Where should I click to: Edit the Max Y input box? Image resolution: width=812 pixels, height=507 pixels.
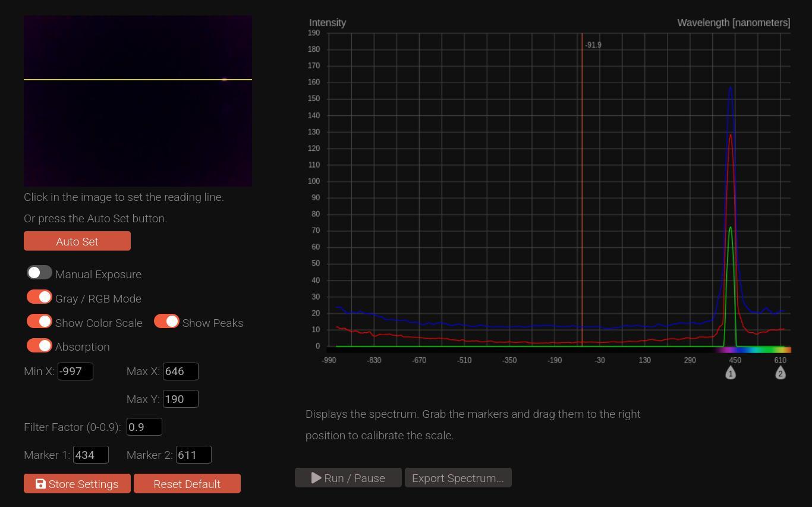click(x=181, y=399)
